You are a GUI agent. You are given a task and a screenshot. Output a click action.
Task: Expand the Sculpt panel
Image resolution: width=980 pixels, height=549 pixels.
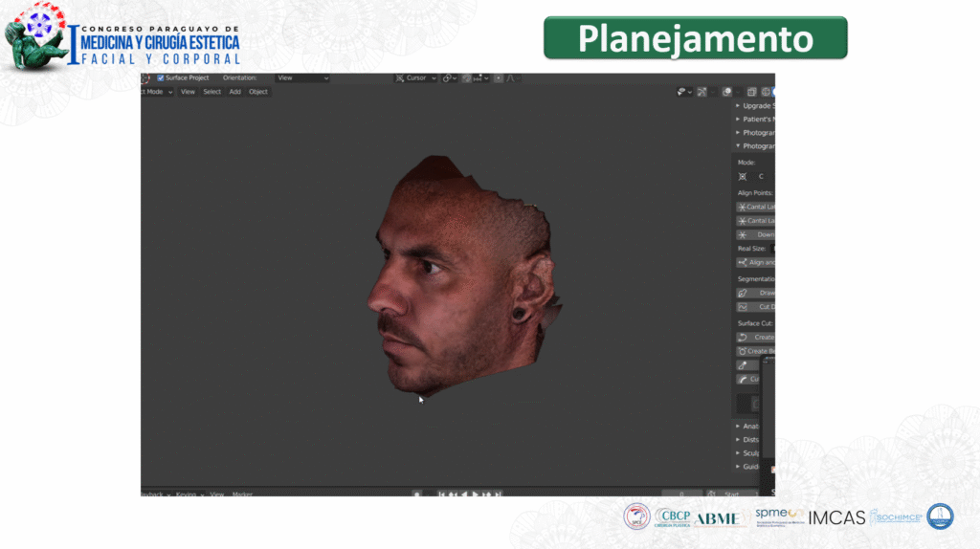747,453
